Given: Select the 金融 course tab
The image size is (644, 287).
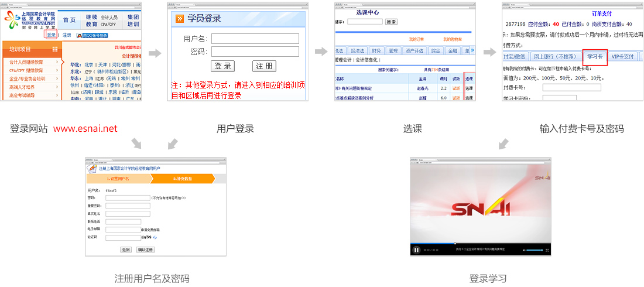Looking at the screenshot, I should pyautogui.click(x=453, y=50).
